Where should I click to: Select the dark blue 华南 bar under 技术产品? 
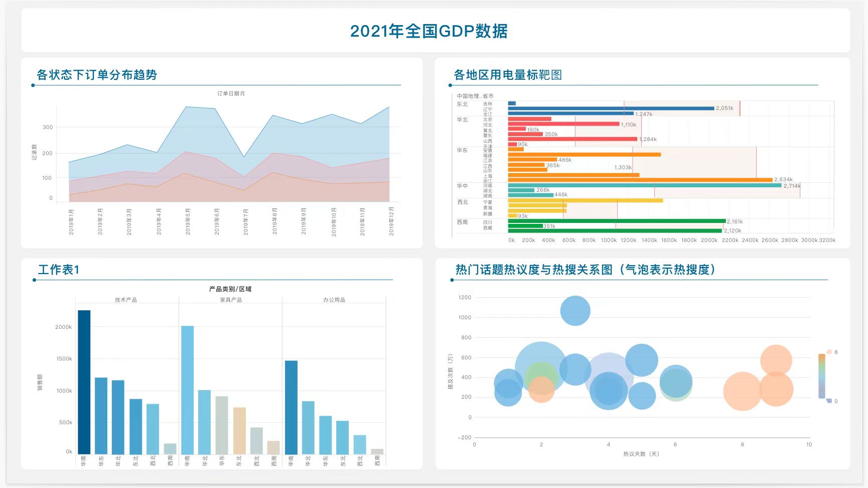coord(84,382)
